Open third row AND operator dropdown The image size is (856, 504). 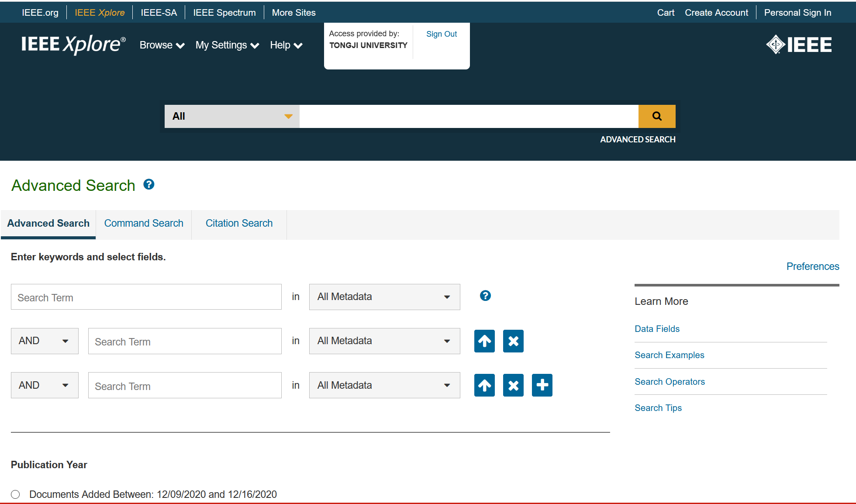45,385
